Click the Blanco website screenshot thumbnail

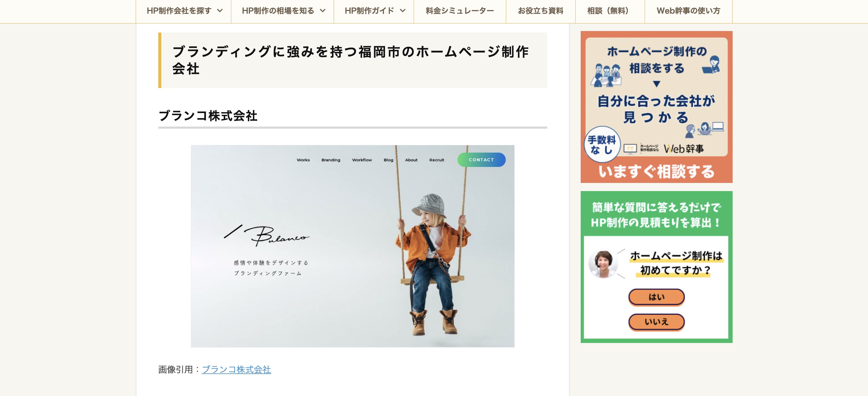tap(352, 246)
